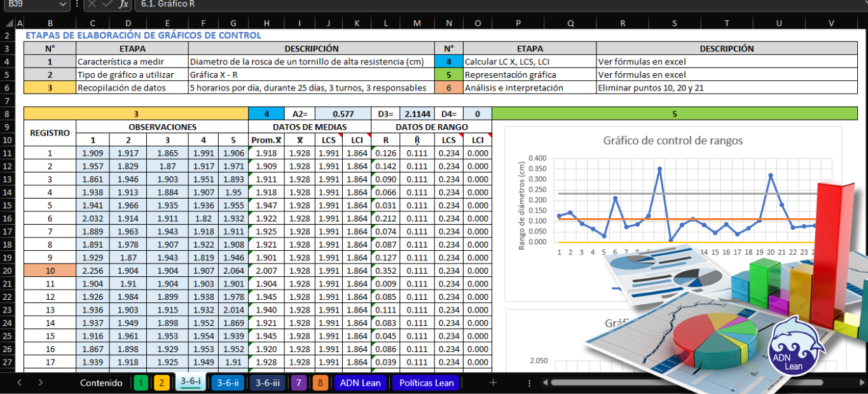This screenshot has width=868, height=394.
Task: Open the Políticas Lean sheet
Action: point(425,383)
